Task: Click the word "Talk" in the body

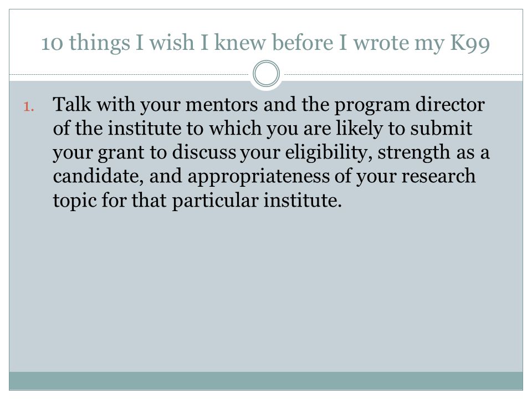Action: (72, 104)
